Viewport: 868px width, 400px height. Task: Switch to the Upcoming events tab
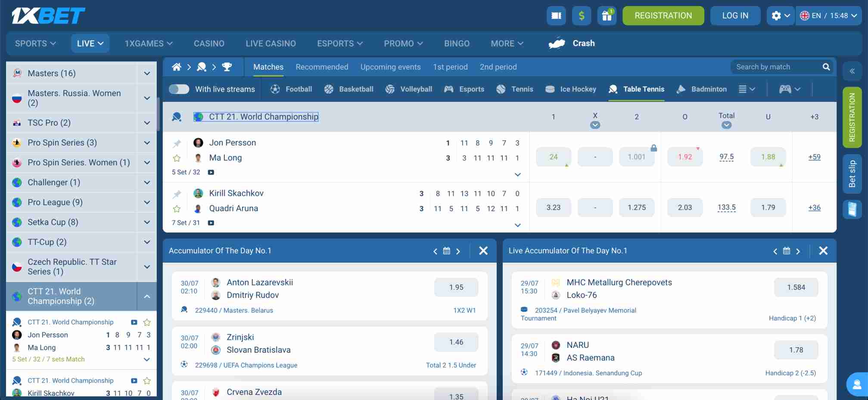(390, 67)
